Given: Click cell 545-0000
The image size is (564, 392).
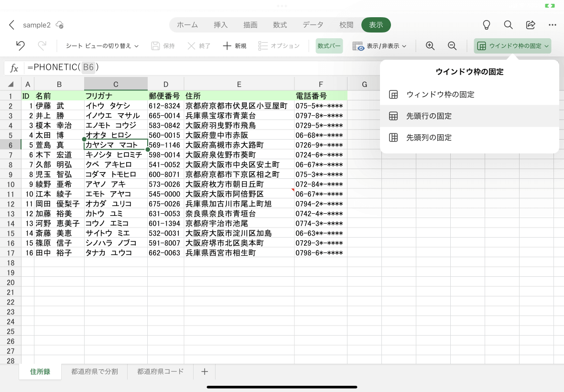Looking at the screenshot, I should click(x=165, y=194).
